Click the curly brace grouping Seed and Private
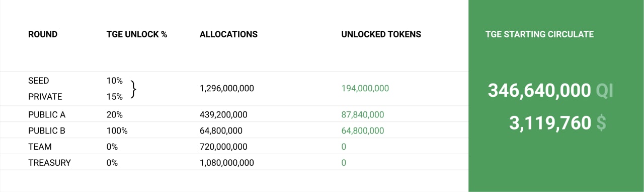This screenshot has height=192, width=644. coord(133,89)
